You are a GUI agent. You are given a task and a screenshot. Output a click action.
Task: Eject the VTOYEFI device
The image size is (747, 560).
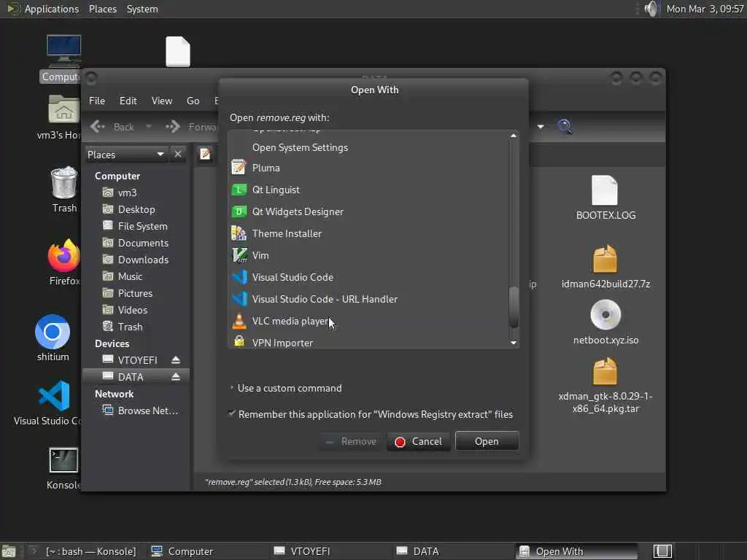(x=176, y=360)
